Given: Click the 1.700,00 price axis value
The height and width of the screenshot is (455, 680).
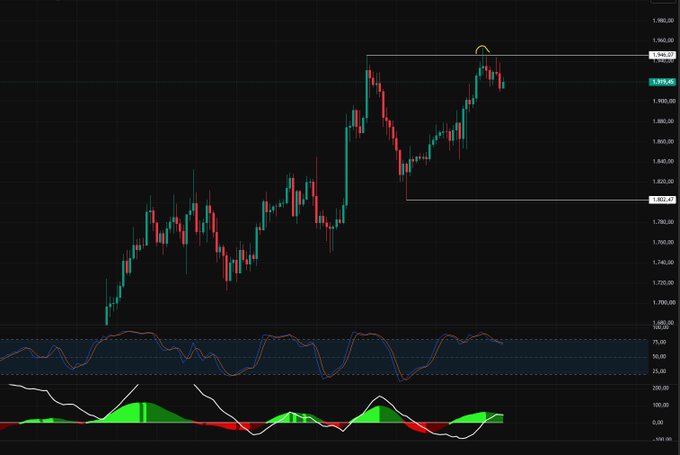Looking at the screenshot, I should pos(664,303).
